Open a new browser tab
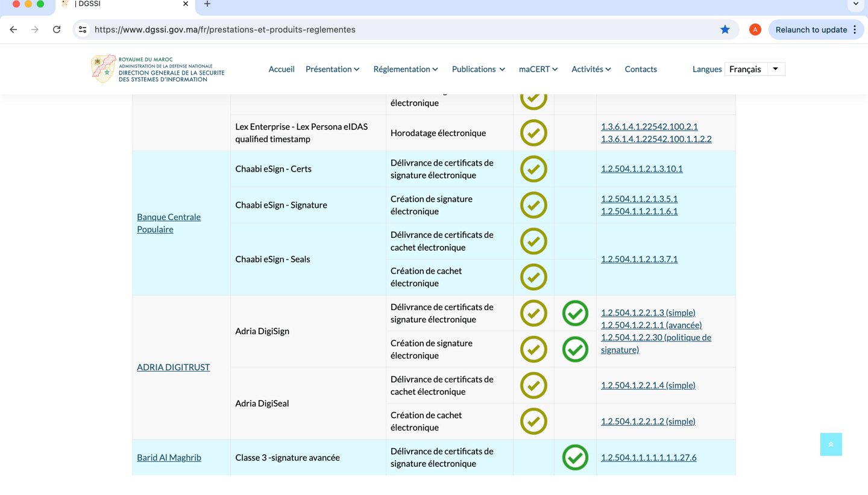The height and width of the screenshot is (495, 868). (x=207, y=4)
